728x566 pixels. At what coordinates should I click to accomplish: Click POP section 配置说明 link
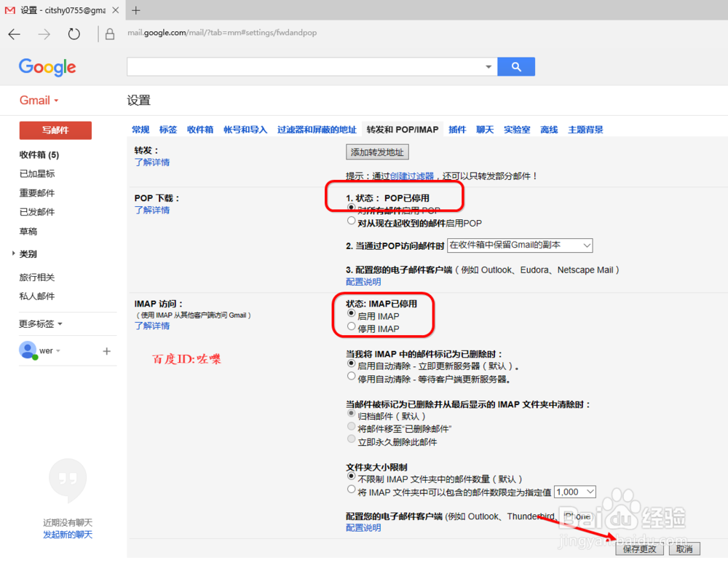click(x=363, y=282)
